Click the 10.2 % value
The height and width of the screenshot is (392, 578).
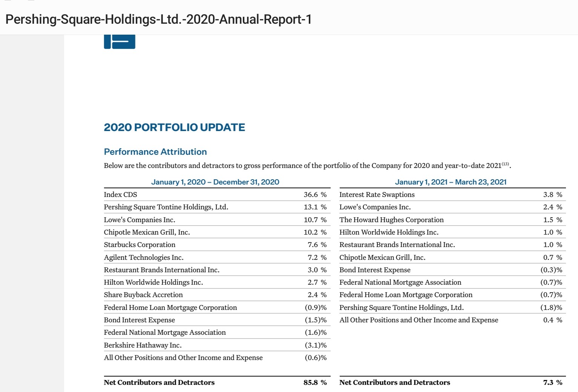click(315, 232)
